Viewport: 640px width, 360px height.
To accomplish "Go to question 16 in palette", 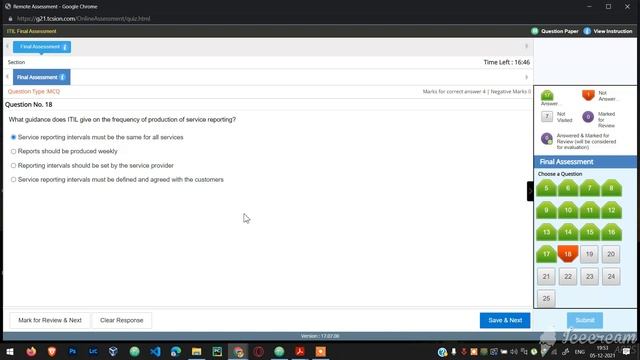I will 611,232.
